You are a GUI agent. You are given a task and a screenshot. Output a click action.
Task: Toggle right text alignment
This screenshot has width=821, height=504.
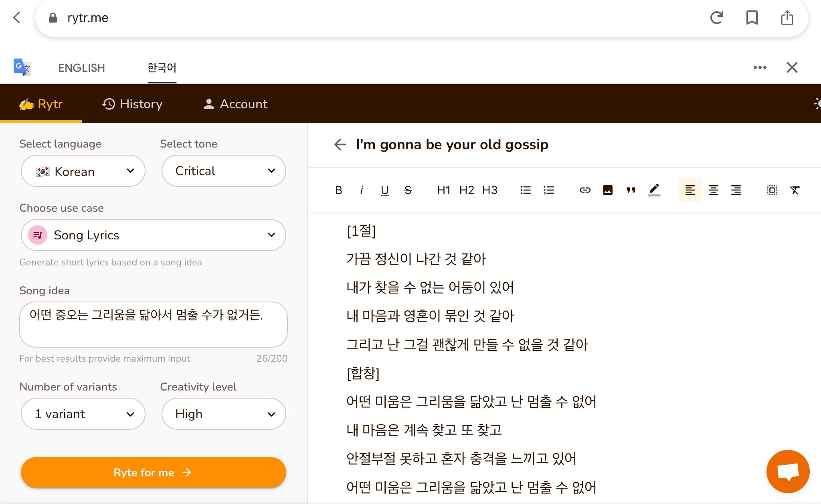pos(736,190)
